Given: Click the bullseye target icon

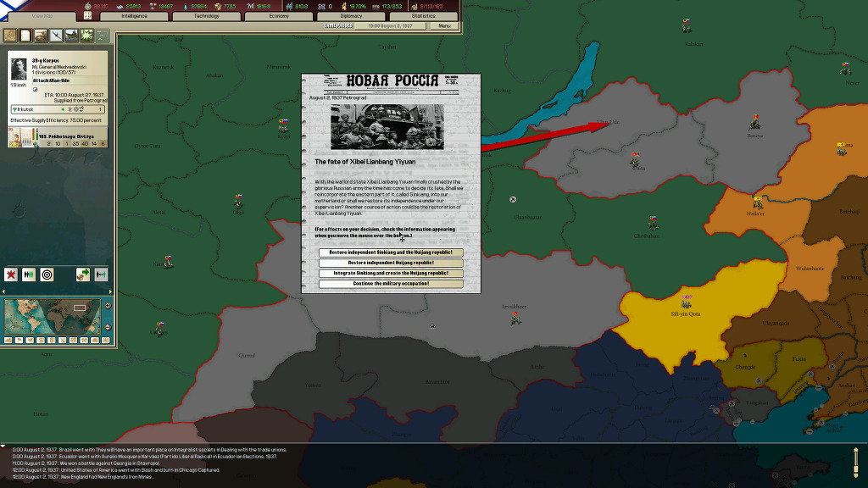Looking at the screenshot, I should click(x=47, y=274).
